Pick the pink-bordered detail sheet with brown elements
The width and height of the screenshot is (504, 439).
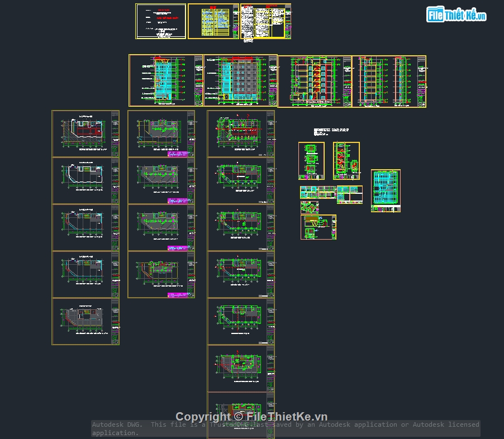(318, 227)
